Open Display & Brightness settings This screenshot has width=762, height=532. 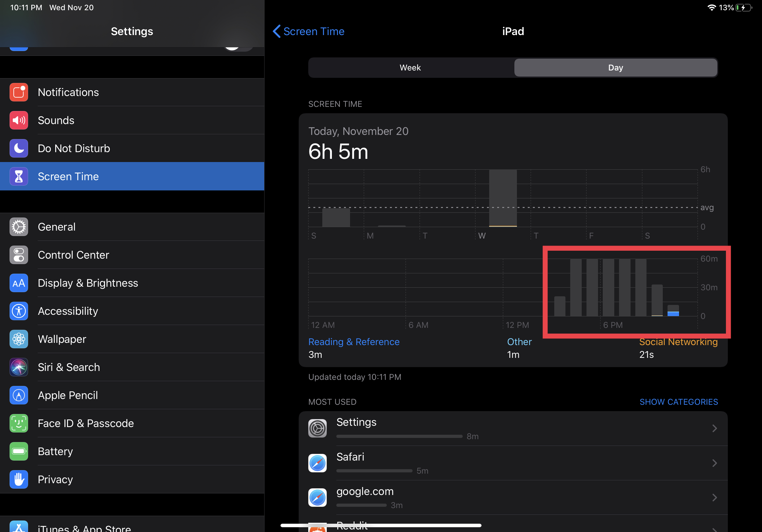(x=132, y=283)
